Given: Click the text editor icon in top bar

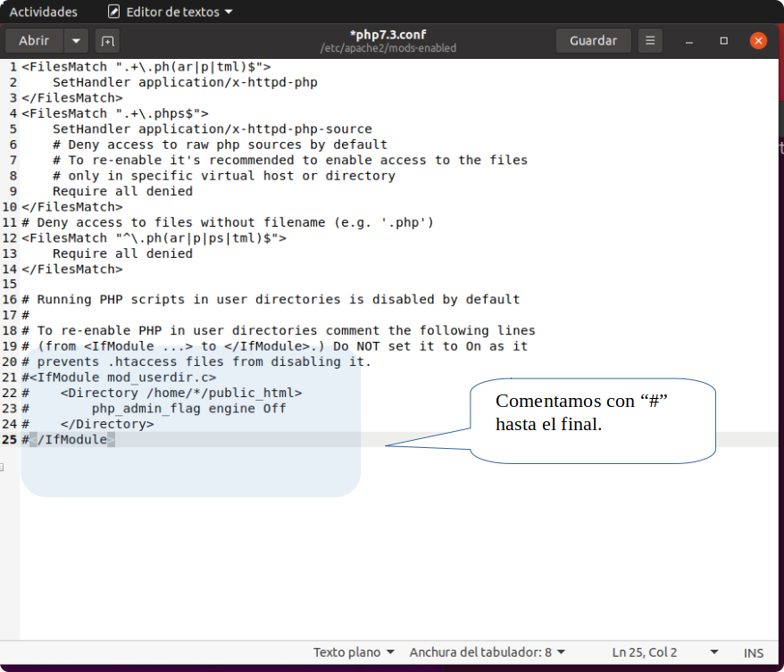Looking at the screenshot, I should coord(114,12).
